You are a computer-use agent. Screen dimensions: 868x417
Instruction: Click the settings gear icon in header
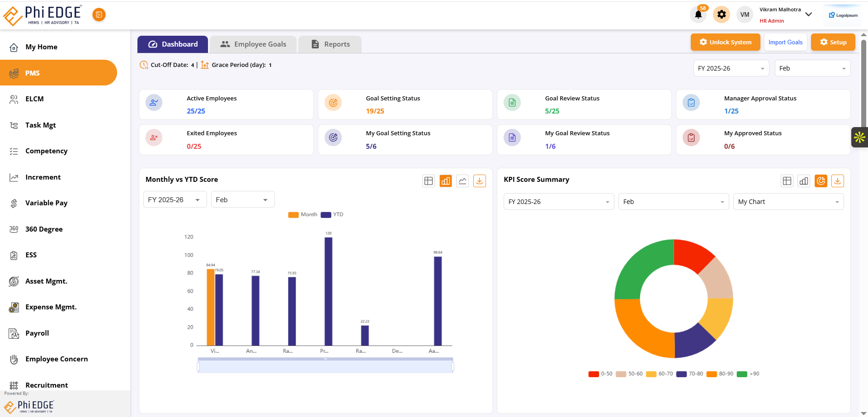coord(722,14)
